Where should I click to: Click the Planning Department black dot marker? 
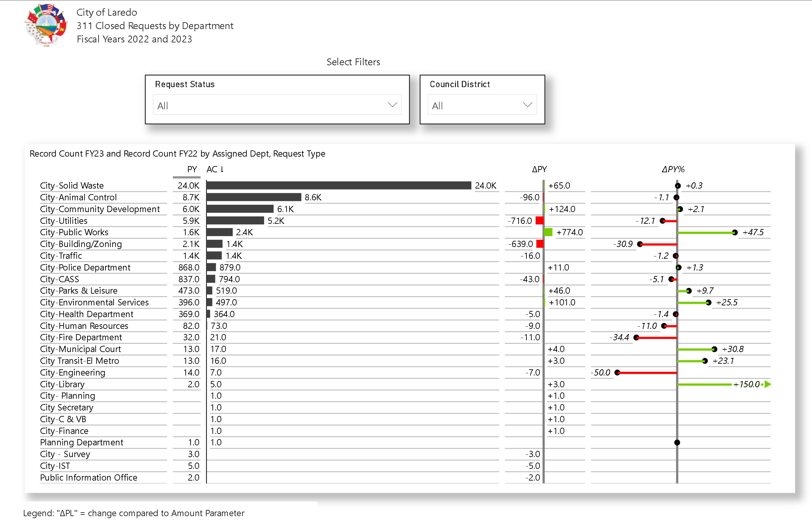point(677,443)
